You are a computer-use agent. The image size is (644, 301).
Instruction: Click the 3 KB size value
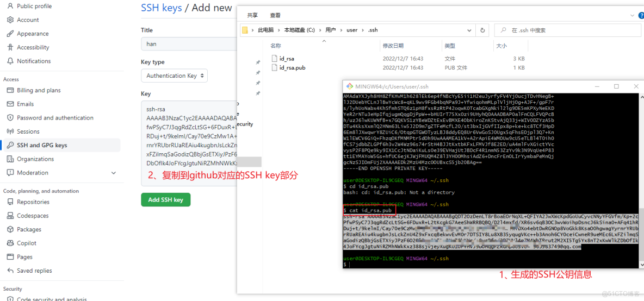pos(519,59)
